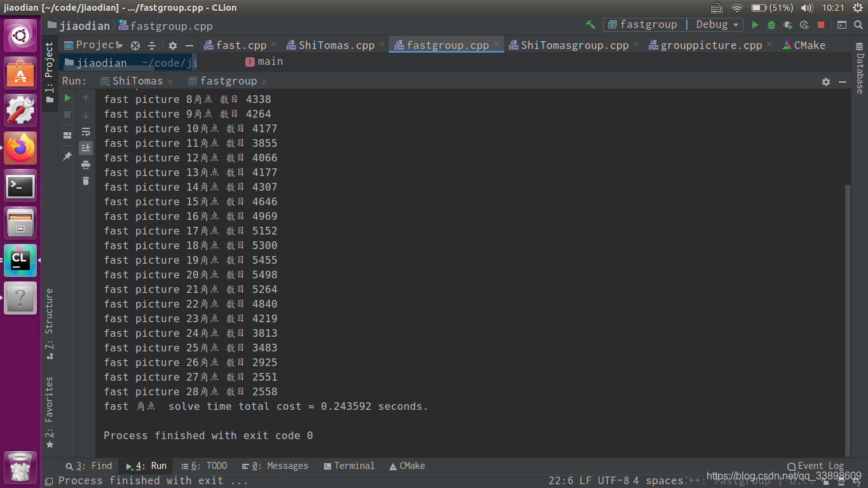Start debugging with the green bug icon

pyautogui.click(x=771, y=25)
